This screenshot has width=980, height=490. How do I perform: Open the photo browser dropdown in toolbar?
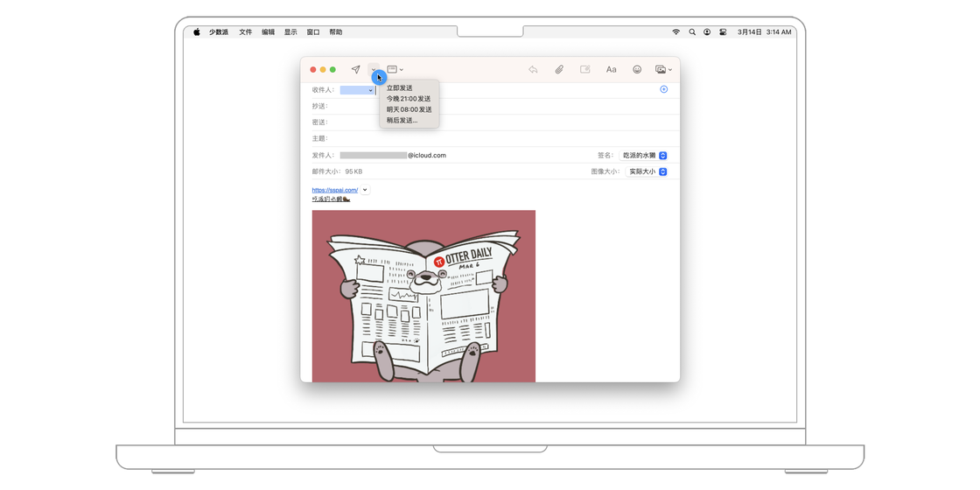(663, 69)
